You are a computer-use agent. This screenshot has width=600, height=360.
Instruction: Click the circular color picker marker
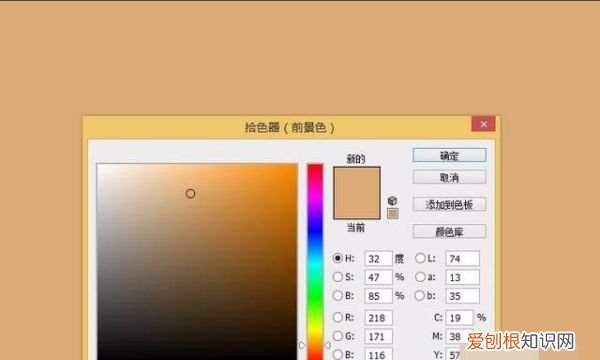[190, 194]
